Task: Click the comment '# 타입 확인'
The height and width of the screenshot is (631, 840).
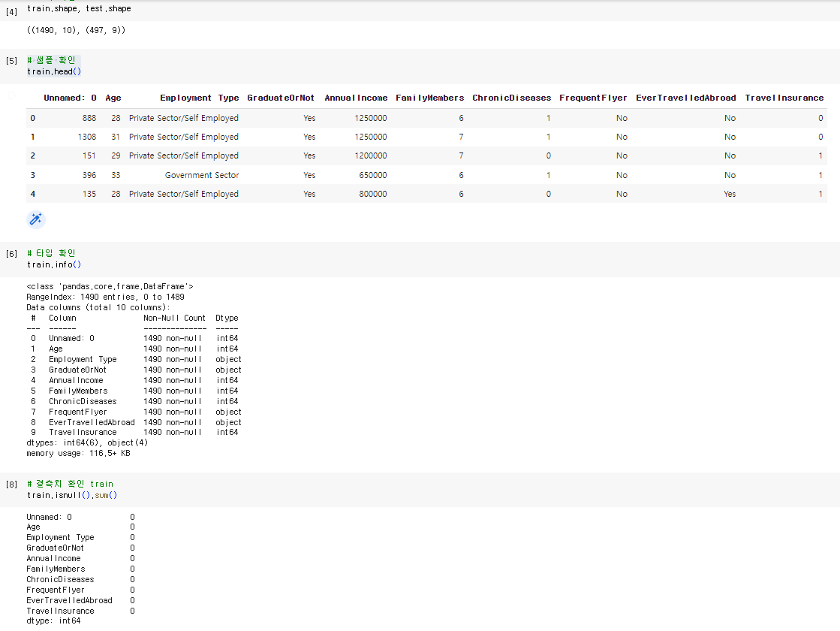Action: coord(51,253)
